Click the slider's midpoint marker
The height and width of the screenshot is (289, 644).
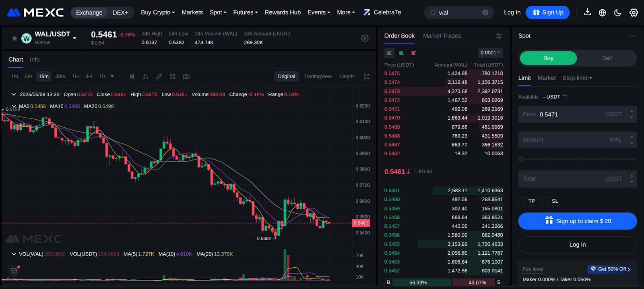578,159
